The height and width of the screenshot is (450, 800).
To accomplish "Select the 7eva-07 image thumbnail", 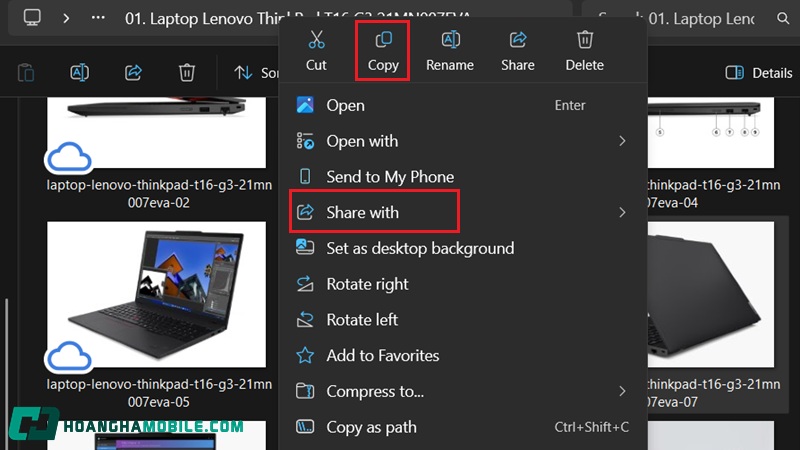I will [711, 294].
